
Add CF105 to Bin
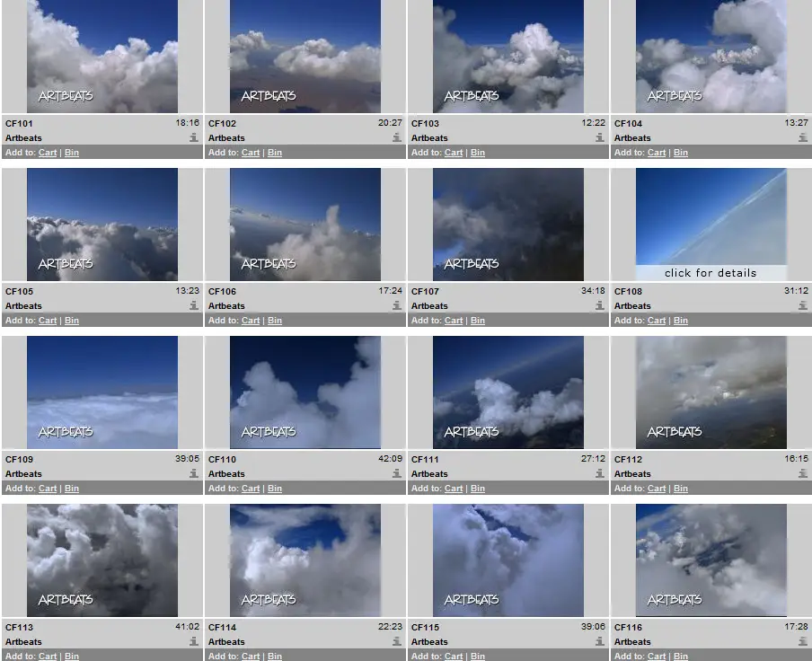72,320
